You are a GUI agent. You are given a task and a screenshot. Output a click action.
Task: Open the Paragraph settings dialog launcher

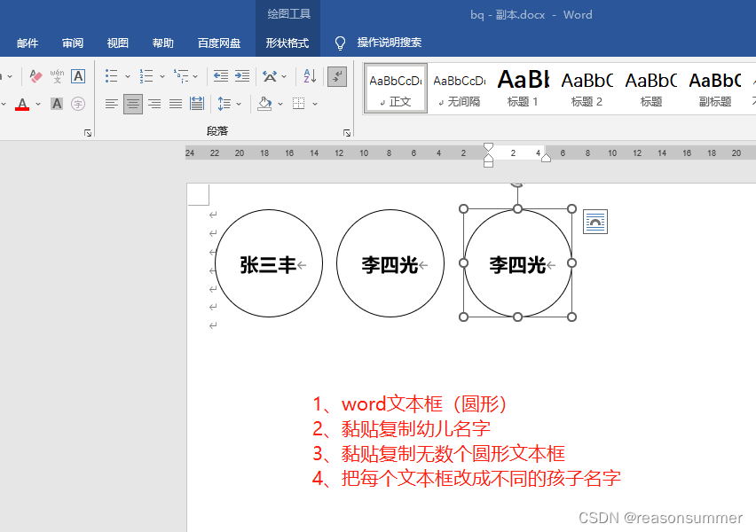[x=346, y=132]
